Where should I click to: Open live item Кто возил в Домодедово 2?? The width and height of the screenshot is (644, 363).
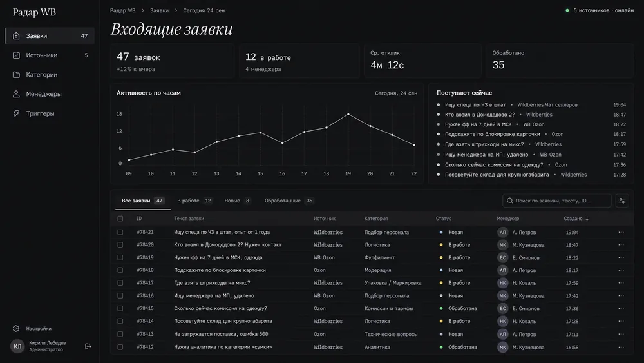(x=480, y=115)
